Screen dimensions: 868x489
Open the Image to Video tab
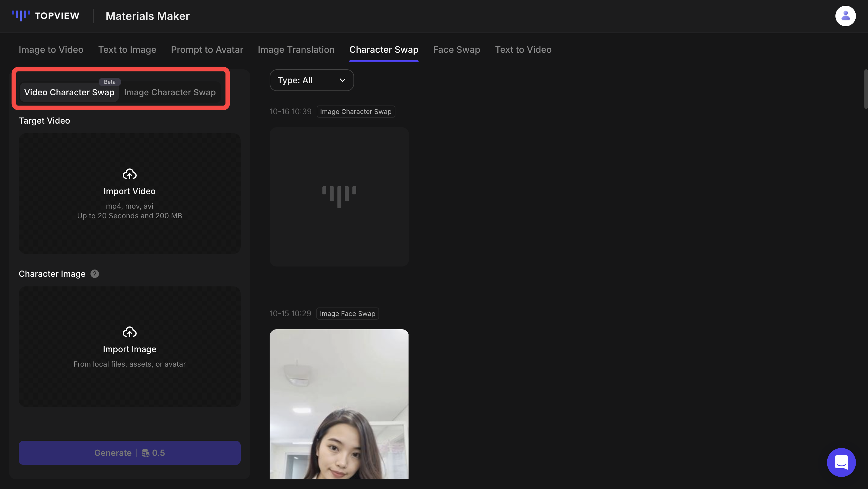51,49
